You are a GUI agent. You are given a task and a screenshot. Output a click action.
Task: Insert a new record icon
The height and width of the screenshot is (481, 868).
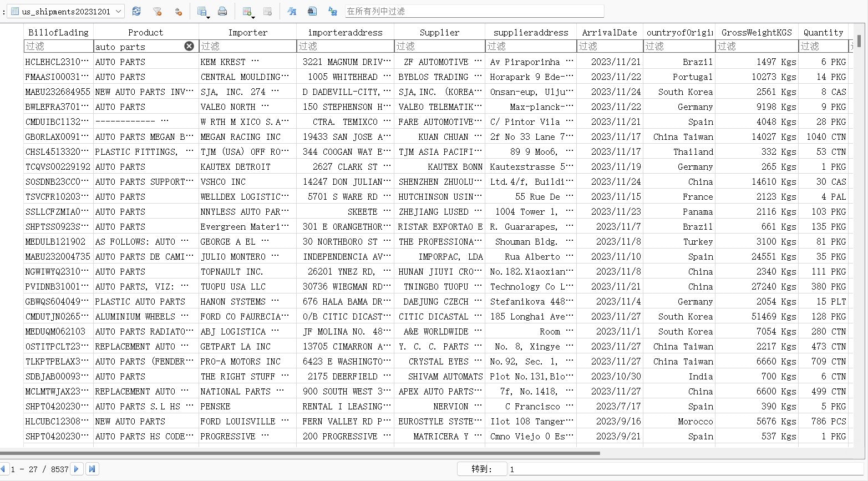click(x=247, y=11)
